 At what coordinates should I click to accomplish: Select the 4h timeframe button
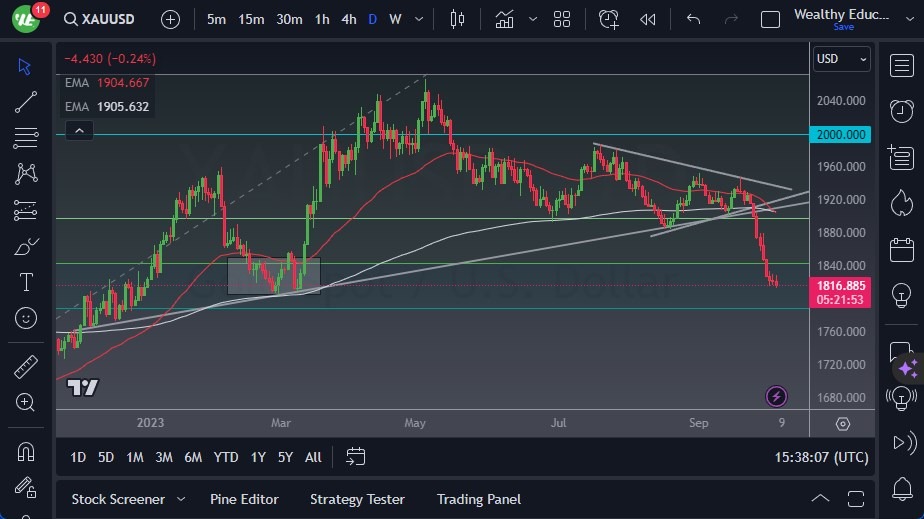pos(348,19)
